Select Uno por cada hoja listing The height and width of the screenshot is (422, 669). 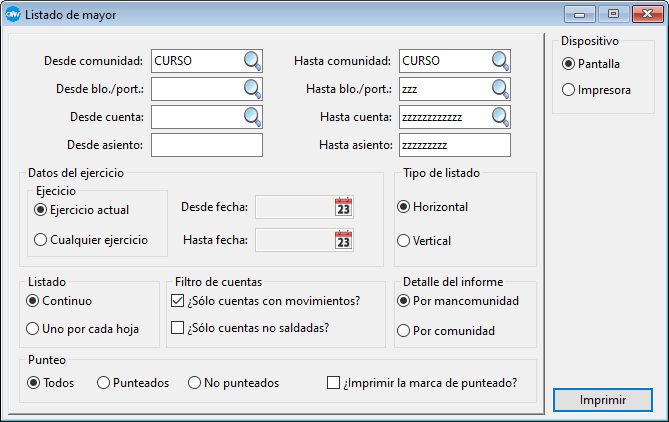(x=34, y=328)
